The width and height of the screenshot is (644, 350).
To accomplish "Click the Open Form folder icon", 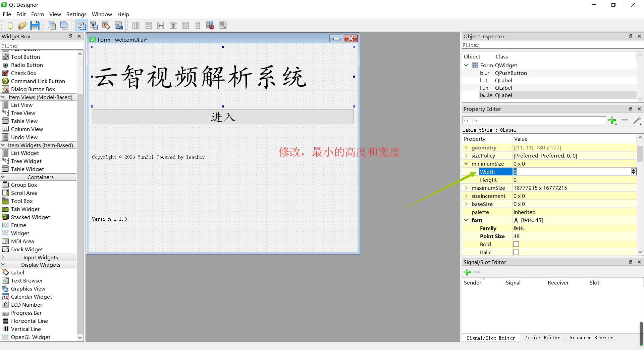I will (x=22, y=26).
